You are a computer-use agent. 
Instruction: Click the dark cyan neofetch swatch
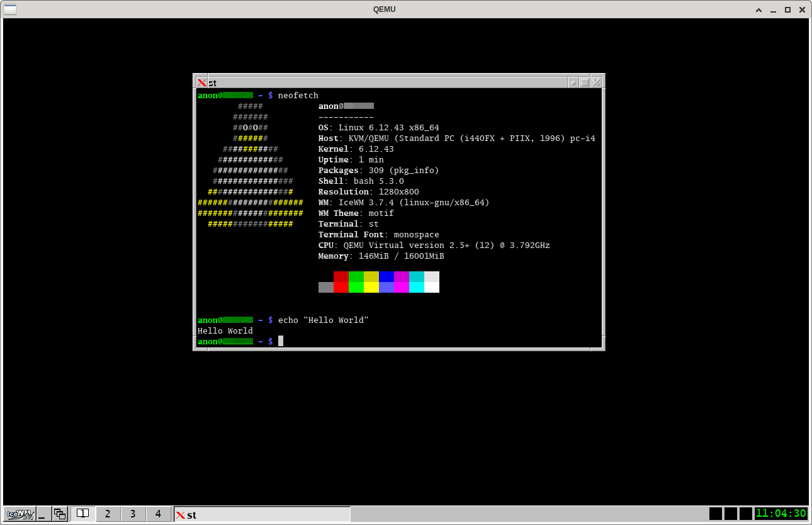coord(417,277)
